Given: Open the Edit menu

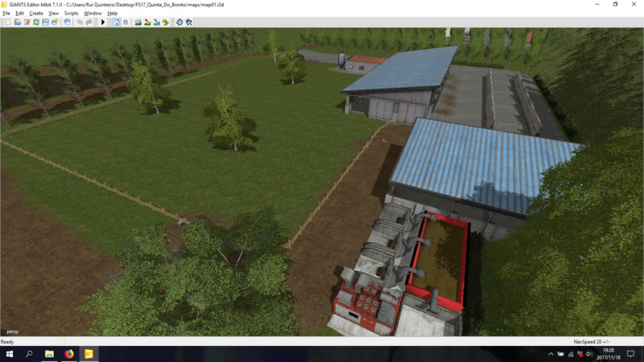Looking at the screenshot, I should pos(19,14).
